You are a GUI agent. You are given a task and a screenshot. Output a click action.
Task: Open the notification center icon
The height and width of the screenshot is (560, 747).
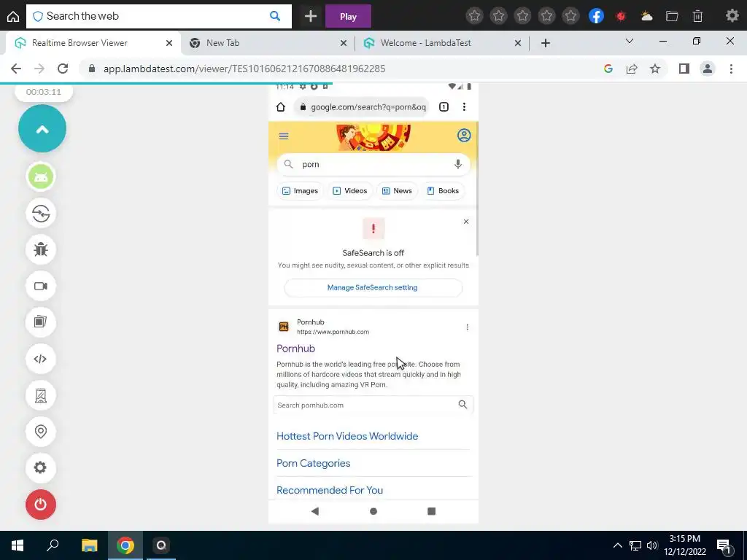pos(724,545)
